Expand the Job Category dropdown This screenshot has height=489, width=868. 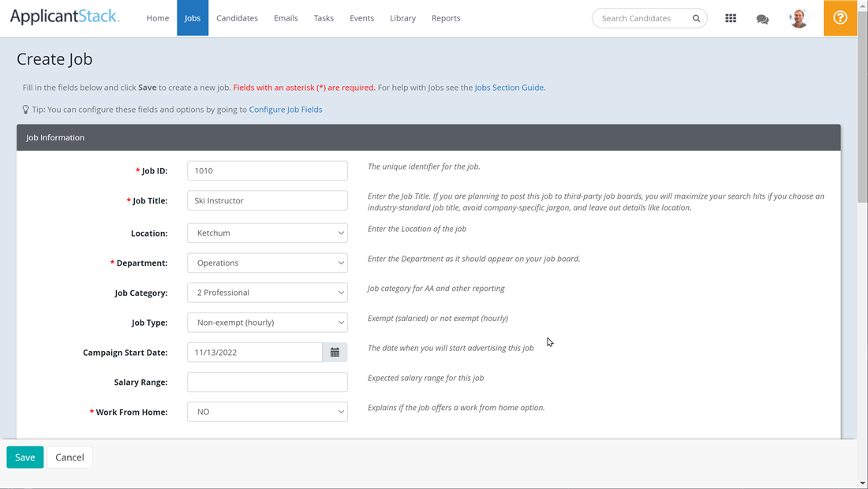[x=267, y=292]
